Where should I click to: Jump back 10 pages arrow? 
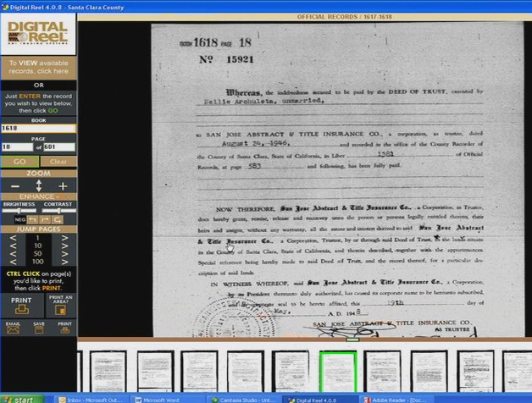point(13,246)
